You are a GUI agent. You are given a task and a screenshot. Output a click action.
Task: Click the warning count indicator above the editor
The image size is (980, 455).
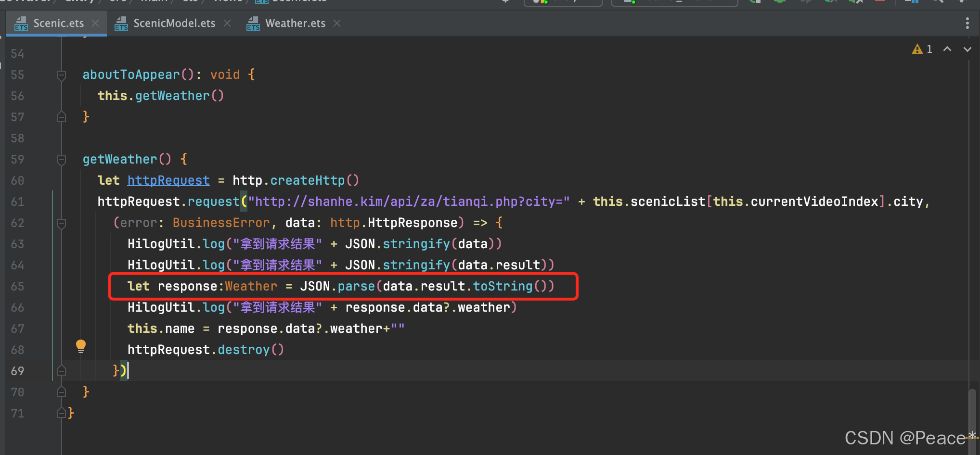pyautogui.click(x=922, y=49)
